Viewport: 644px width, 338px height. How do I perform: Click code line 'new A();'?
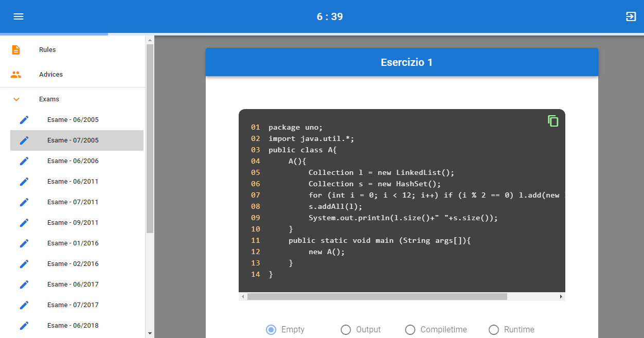(327, 252)
